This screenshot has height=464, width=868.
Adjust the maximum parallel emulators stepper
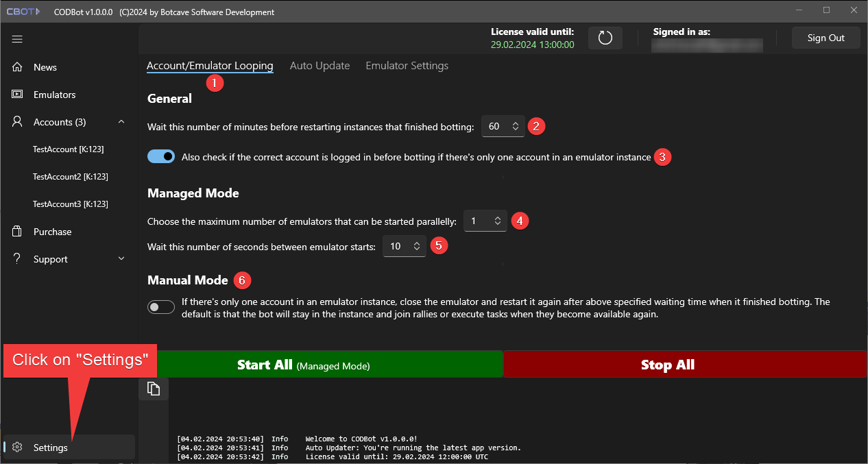[498, 221]
